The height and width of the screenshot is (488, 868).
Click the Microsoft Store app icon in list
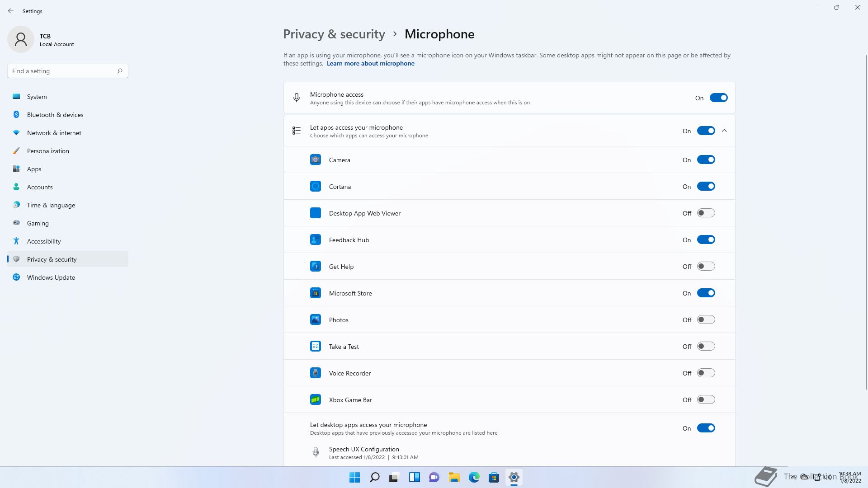pyautogui.click(x=316, y=293)
